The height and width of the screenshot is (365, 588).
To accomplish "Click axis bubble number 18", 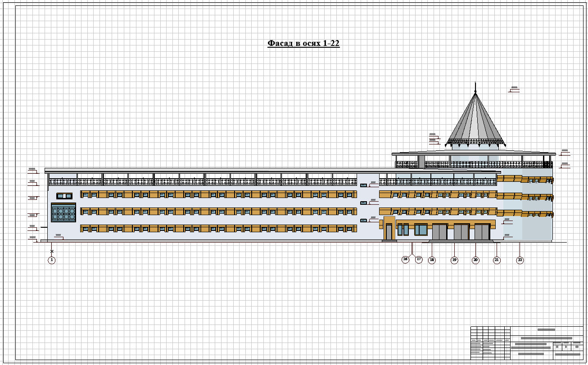I will (432, 260).
